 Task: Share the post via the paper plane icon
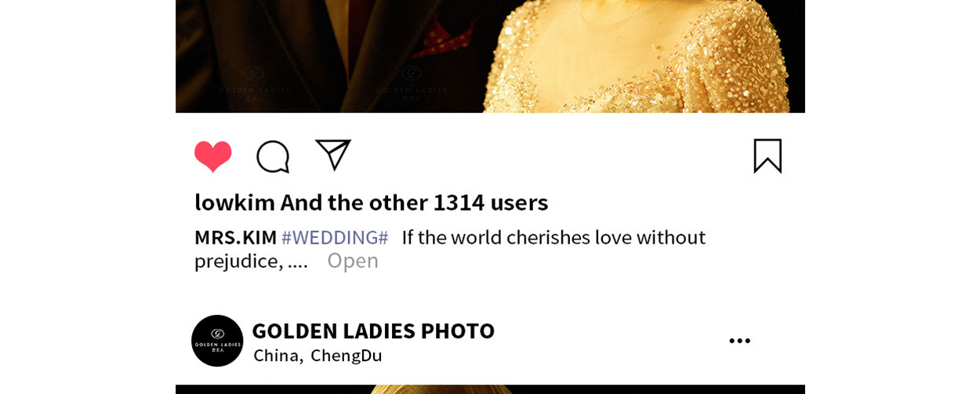pyautogui.click(x=333, y=154)
